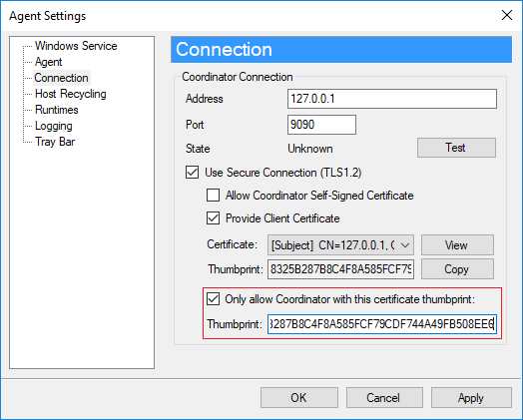523x420 pixels.
Task: Enable Allow Coordinator Self-Signed Certificate
Action: pos(213,195)
